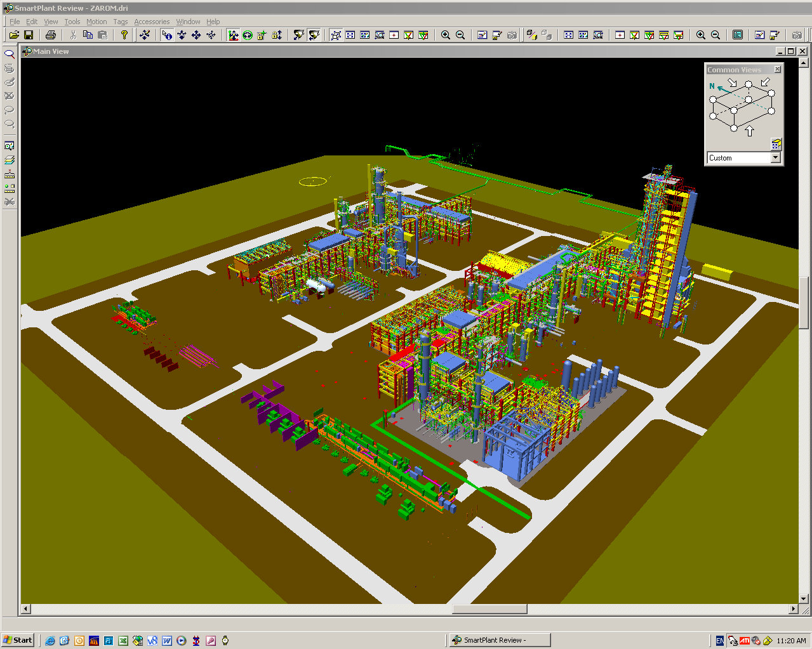Expand the Custom views dropdown
Image resolution: width=812 pixels, height=649 pixels.
pos(775,157)
